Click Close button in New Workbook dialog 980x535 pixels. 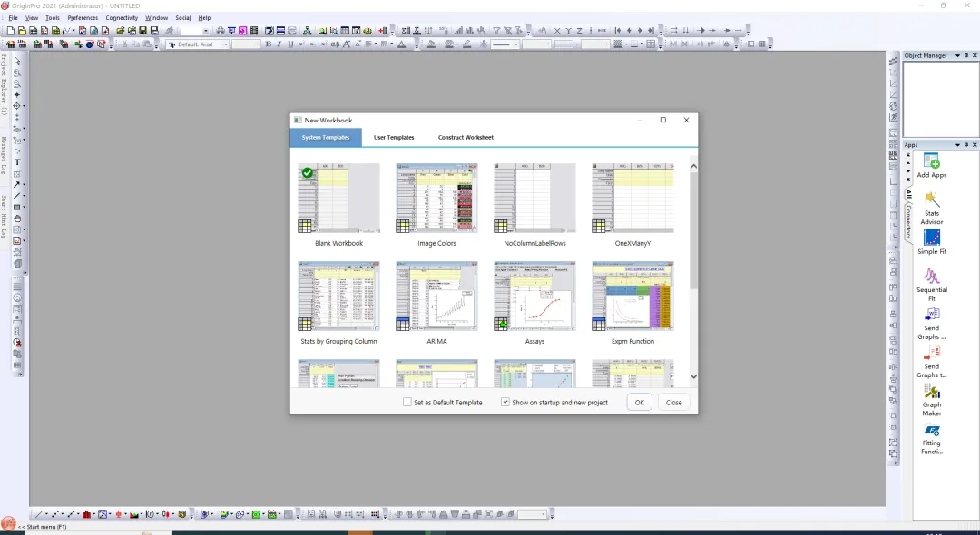tap(673, 403)
